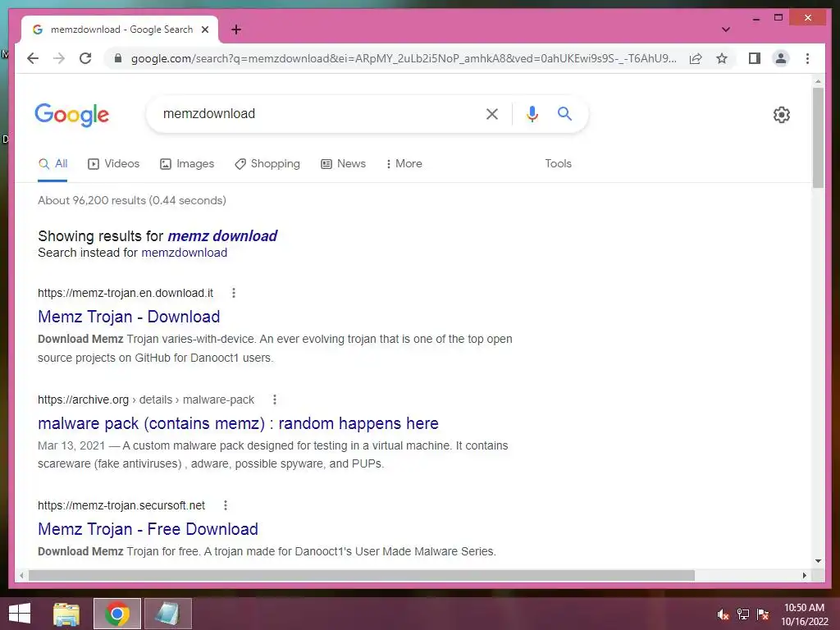
Task: Click the vertical scrollbar thumb
Action: pyautogui.click(x=818, y=137)
